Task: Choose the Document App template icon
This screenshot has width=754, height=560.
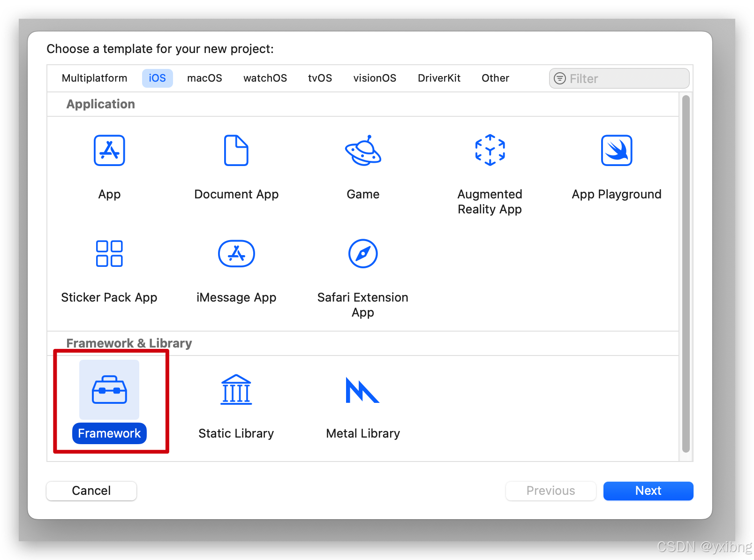Action: [236, 151]
